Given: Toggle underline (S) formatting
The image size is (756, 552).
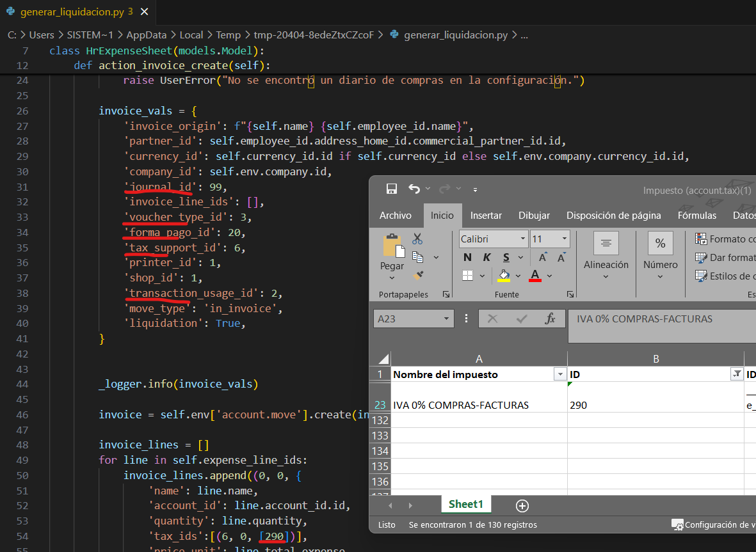Looking at the screenshot, I should click(x=506, y=257).
